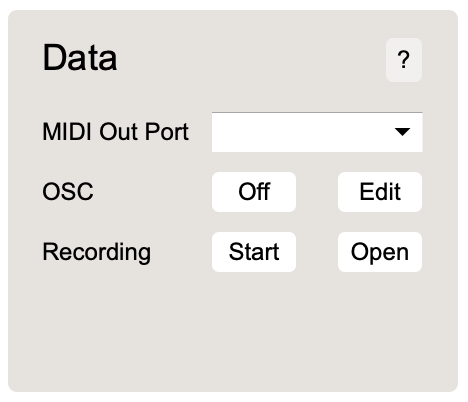Click the Open button next to Recording
468x402 pixels.
380,252
